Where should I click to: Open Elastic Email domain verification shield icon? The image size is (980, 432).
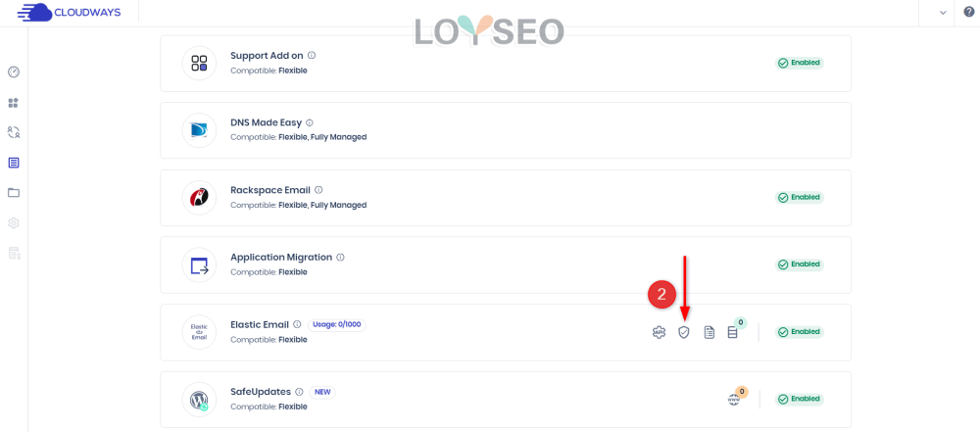point(684,332)
